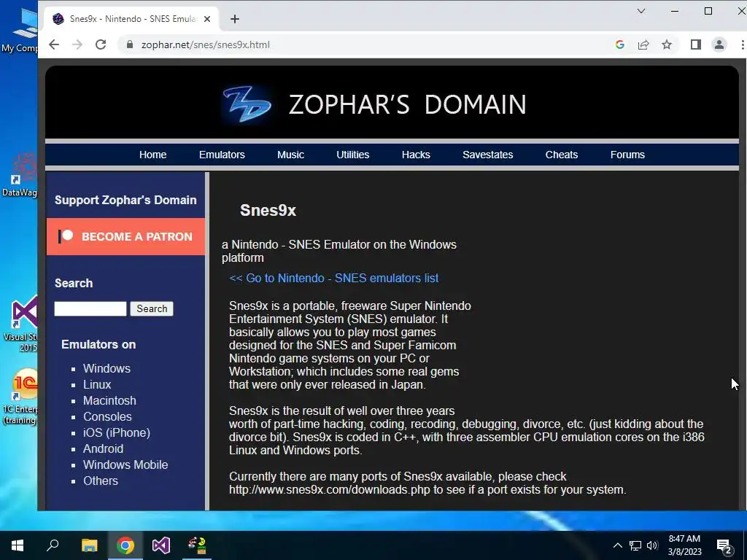Viewport: 747px width, 560px height.
Task: Show hidden system tray icons
Action: [617, 545]
